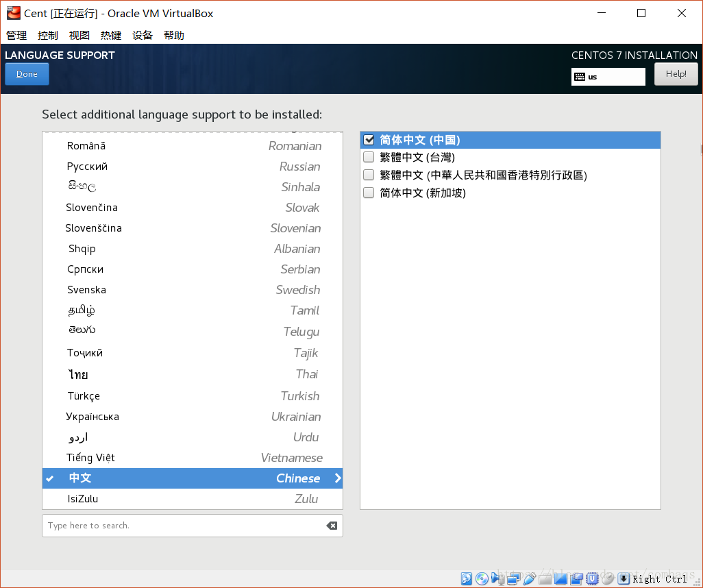Click the us keyboard layout indicator
This screenshot has height=588, width=703.
pos(608,77)
